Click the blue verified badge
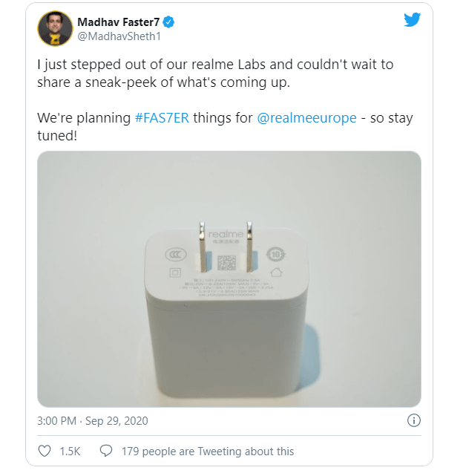Image resolution: width=466 pixels, height=476 pixels. pos(168,22)
